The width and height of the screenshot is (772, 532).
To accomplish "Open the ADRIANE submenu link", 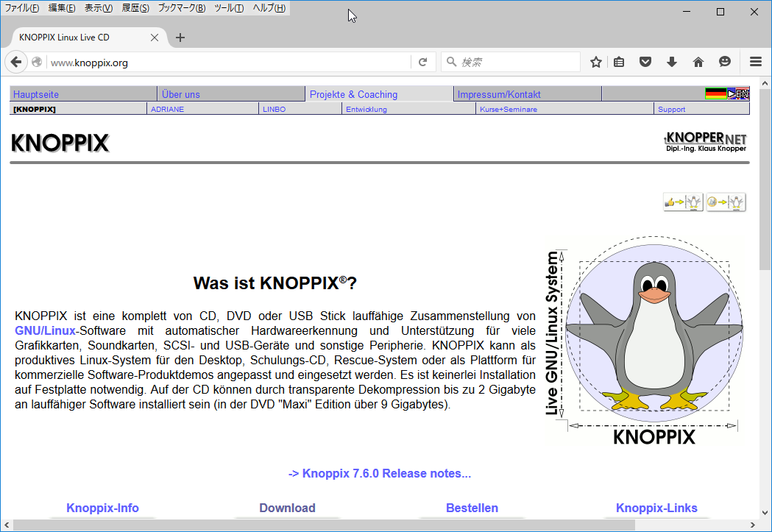I will pos(167,109).
